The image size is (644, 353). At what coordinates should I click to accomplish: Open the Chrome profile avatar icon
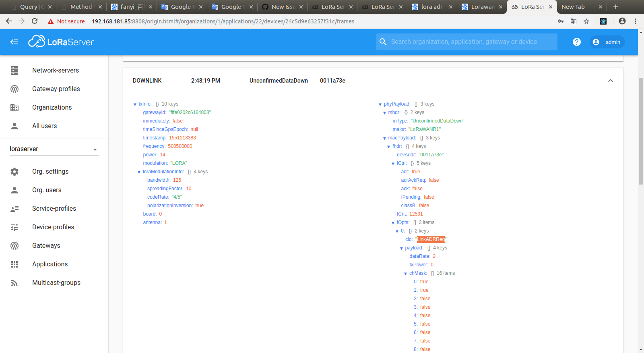tap(622, 21)
